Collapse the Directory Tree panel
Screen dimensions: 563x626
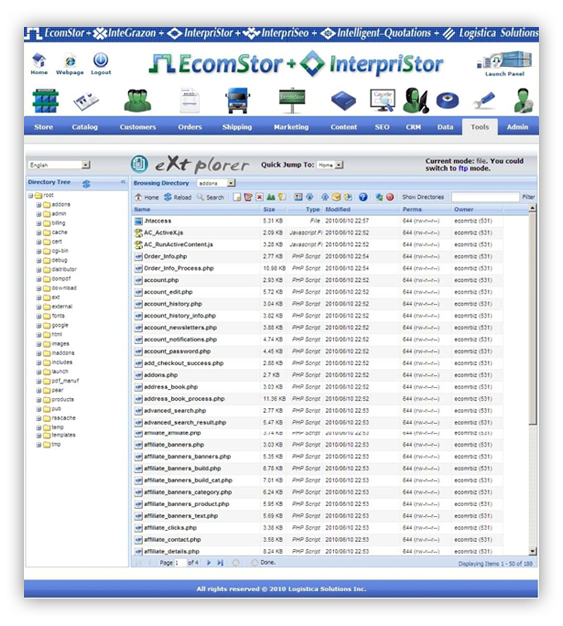(123, 182)
